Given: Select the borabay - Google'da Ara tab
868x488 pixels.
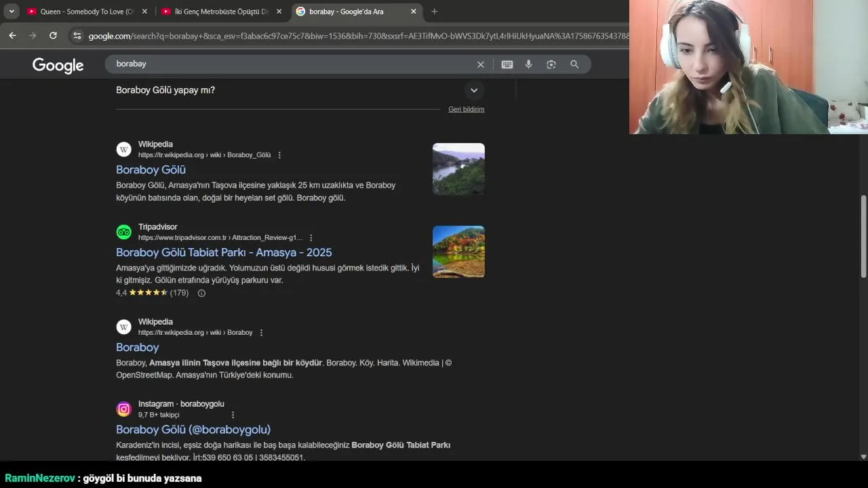Looking at the screenshot, I should [355, 12].
